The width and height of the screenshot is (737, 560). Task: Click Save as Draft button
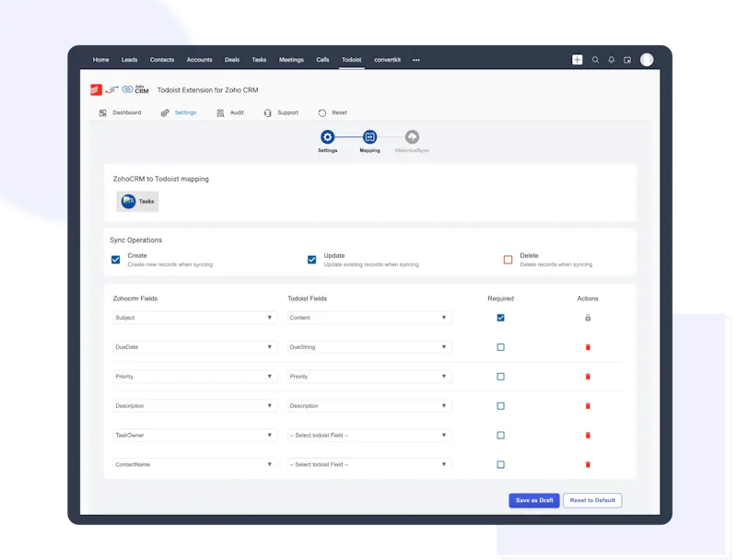(x=534, y=500)
